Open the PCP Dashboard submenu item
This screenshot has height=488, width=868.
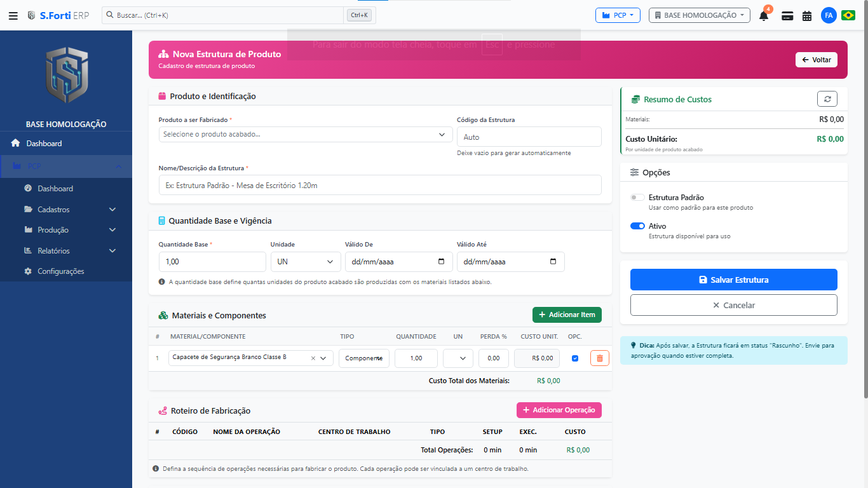click(x=66, y=189)
